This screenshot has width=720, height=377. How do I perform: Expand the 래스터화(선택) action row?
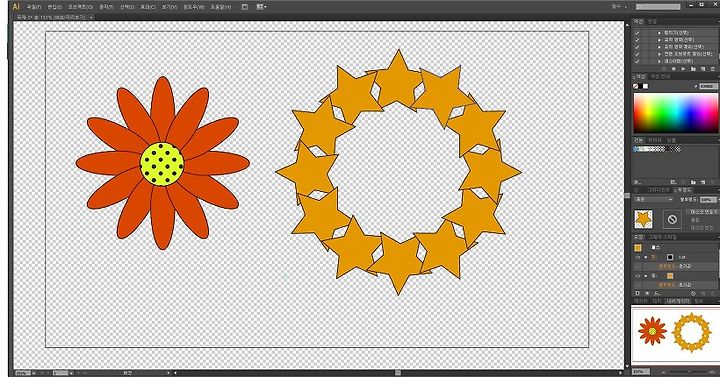coord(659,61)
